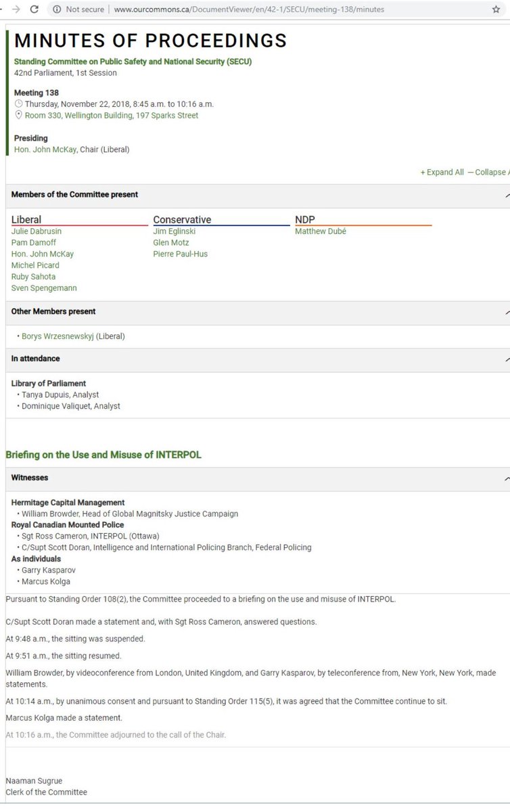Click Royal Canadian Mounted Police heading

(68, 525)
